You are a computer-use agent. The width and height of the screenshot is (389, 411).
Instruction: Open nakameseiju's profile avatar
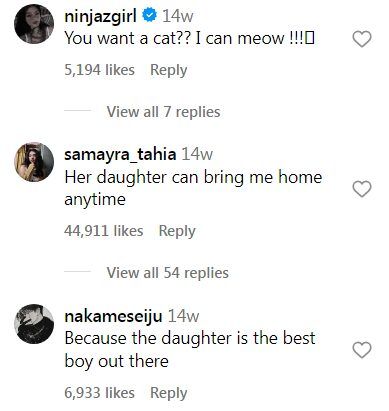click(x=34, y=324)
